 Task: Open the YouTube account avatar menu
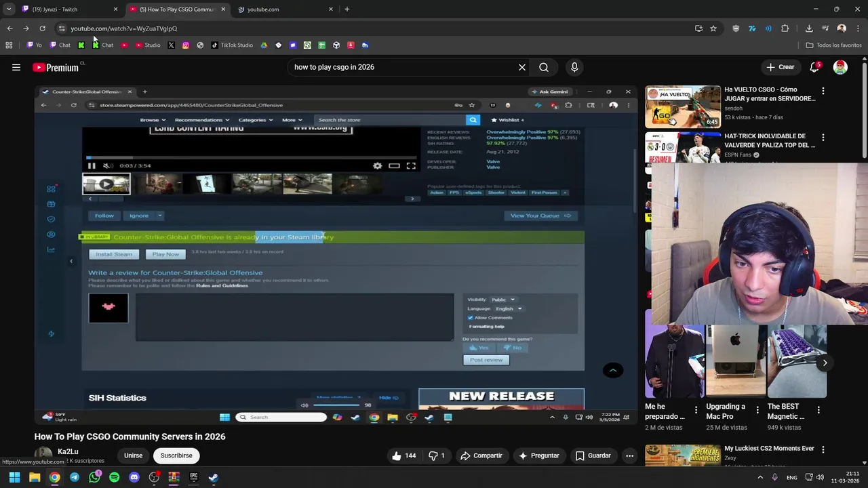click(840, 67)
